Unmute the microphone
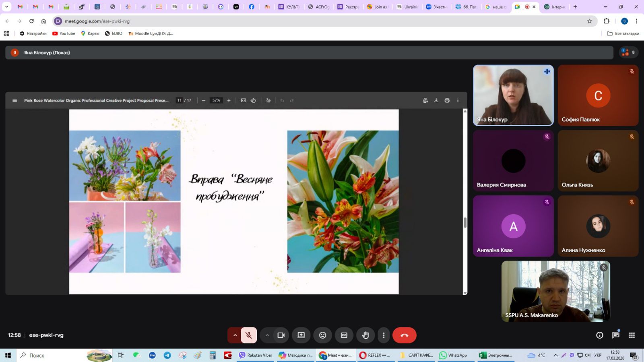The width and height of the screenshot is (644, 362). tap(249, 335)
